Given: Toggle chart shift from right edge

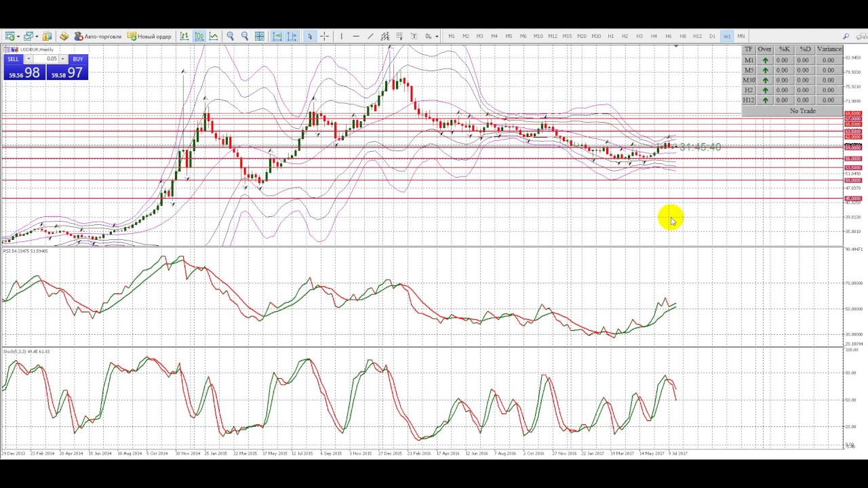Looking at the screenshot, I should [292, 36].
